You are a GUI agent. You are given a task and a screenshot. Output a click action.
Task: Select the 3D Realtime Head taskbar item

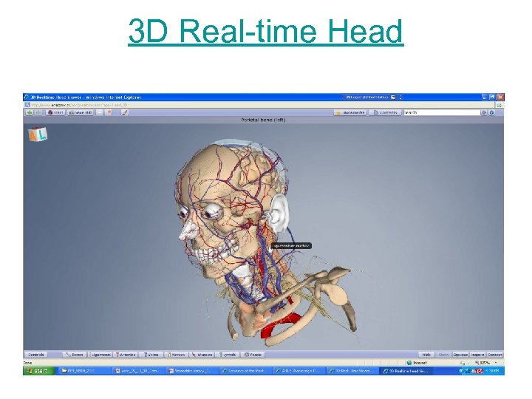coord(406,371)
